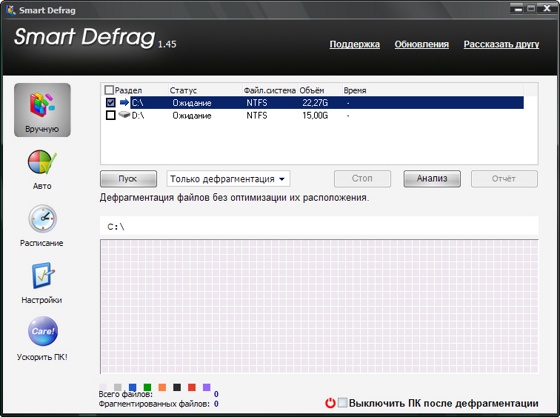560x417 pixels.
Task: Click the Smart Defrag title bar icon
Action: click(x=11, y=10)
